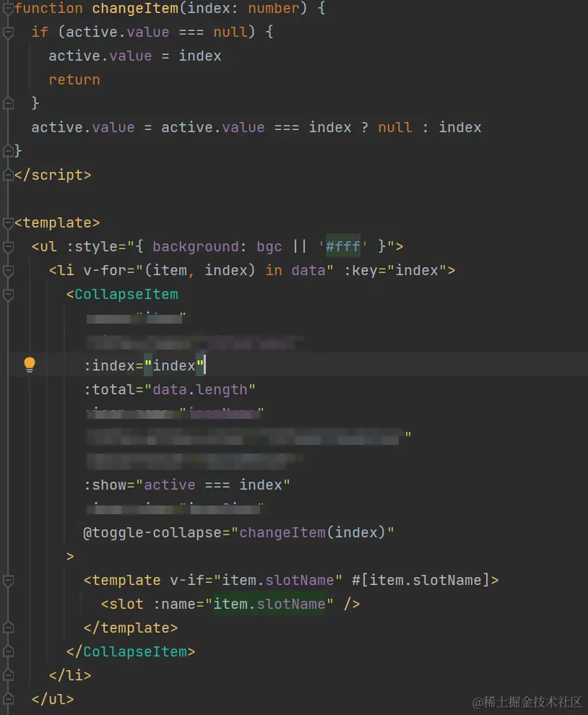588x715 pixels.
Task: Click the '#fff' color string
Action: click(x=342, y=247)
